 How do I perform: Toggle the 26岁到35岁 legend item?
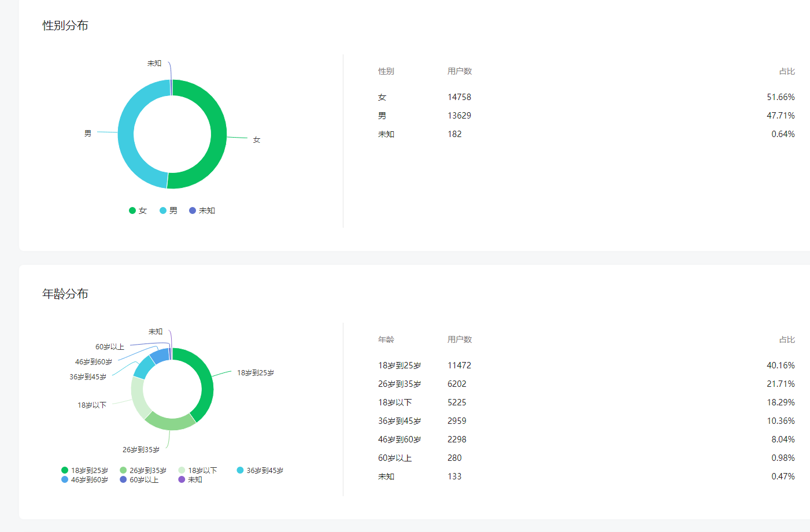[143, 470]
